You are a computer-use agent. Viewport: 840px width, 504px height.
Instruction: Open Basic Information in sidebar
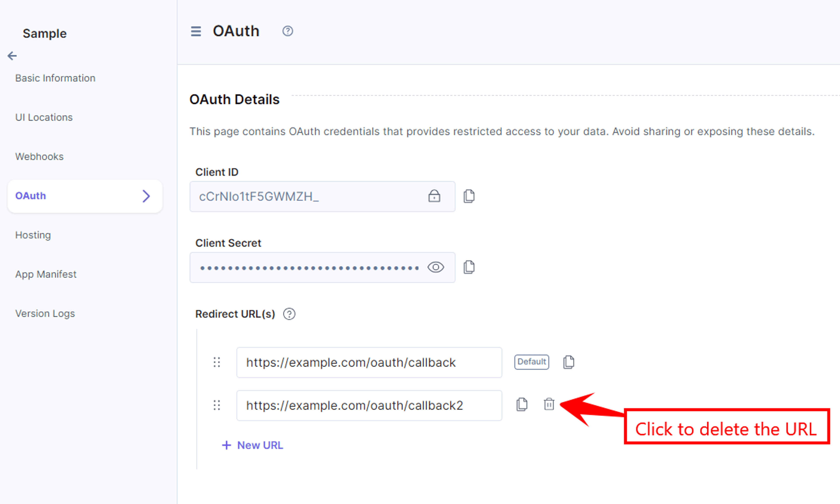pos(55,78)
